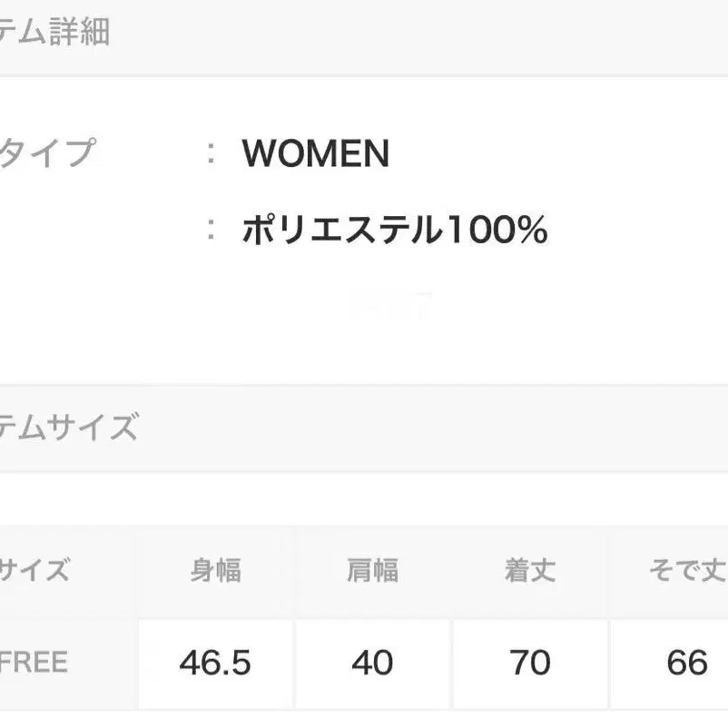This screenshot has width=728, height=728.
Task: Click the 66 sleeve length cell
Action: (686, 663)
